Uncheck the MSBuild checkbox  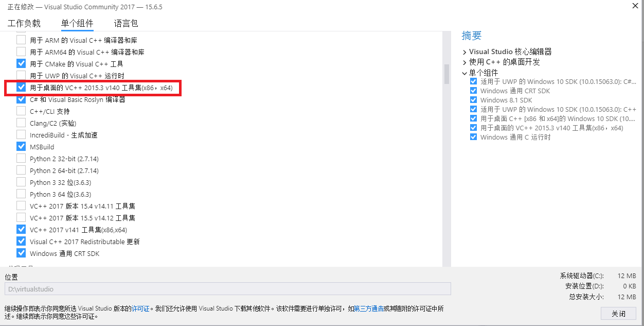pos(21,146)
